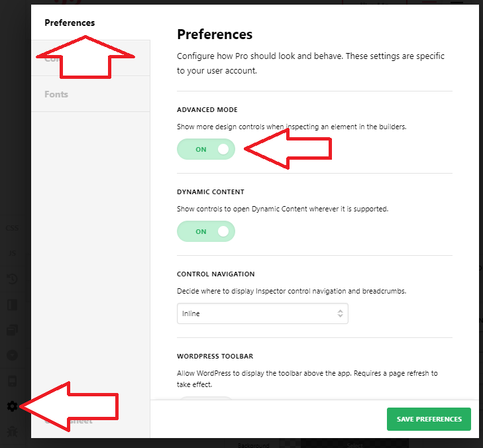The width and height of the screenshot is (483, 448).
Task: Toggle the Dynamic Content switch off
Action: 206,231
